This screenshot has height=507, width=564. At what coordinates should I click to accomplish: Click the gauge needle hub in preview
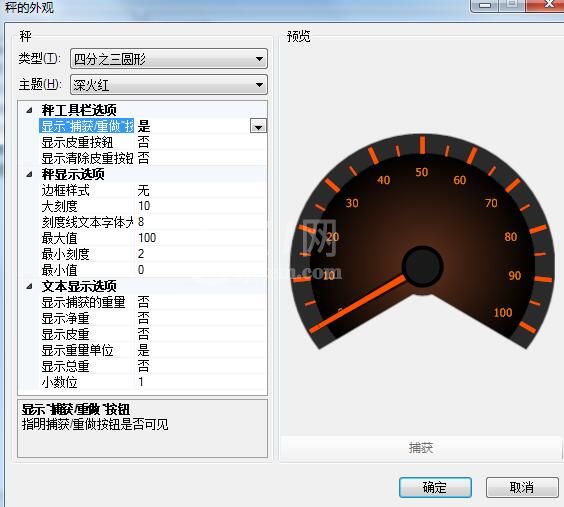(x=422, y=266)
